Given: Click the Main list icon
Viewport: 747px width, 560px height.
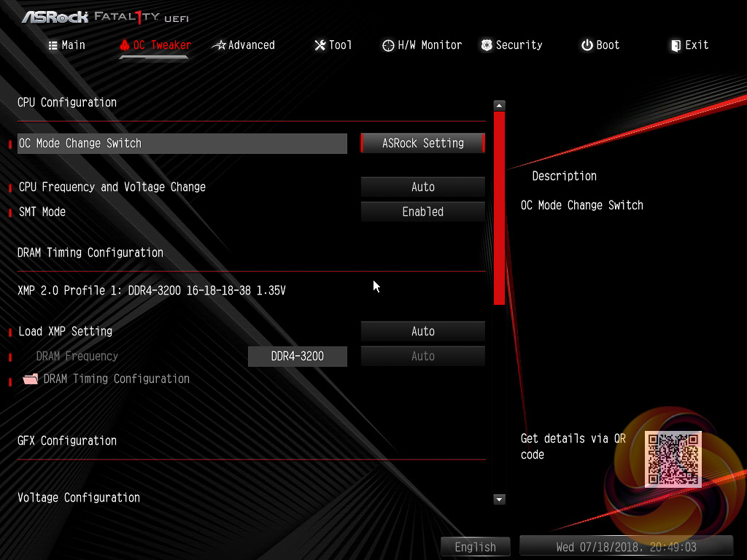Looking at the screenshot, I should (x=53, y=45).
